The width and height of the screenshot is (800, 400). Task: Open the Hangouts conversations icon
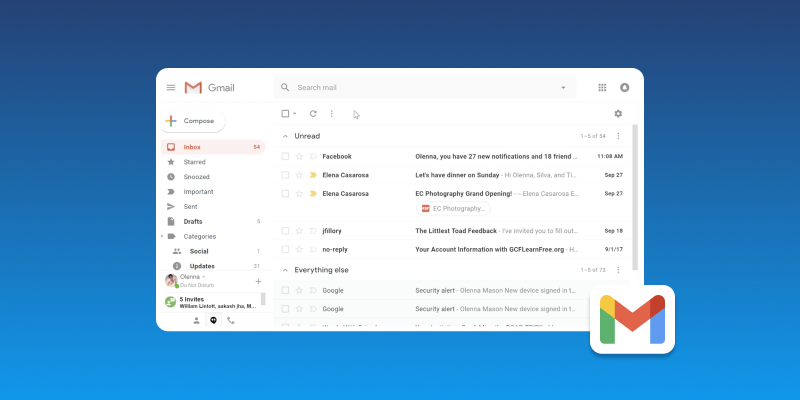click(x=214, y=320)
